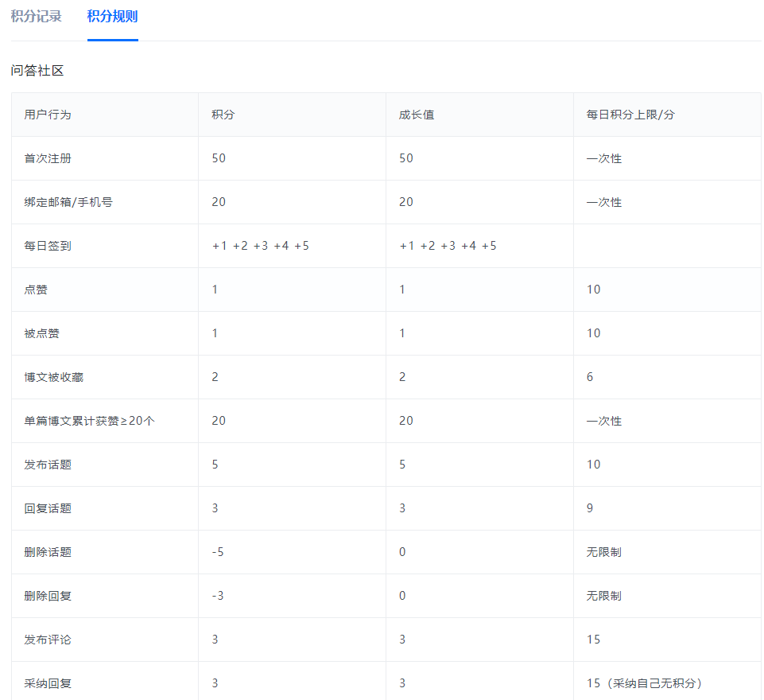Click the 绑定邮箱/手机号 row label
This screenshot has width=764, height=700.
point(68,202)
